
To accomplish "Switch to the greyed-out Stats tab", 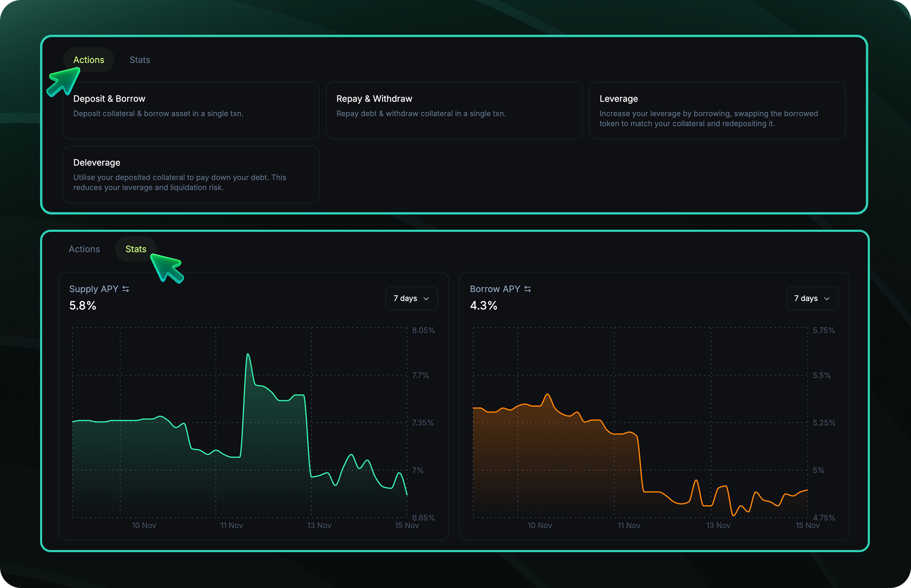I will click(x=140, y=60).
